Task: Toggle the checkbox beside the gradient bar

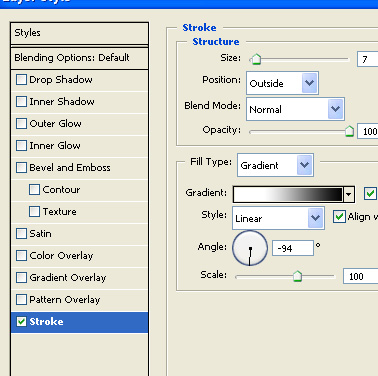Action: pyautogui.click(x=370, y=194)
